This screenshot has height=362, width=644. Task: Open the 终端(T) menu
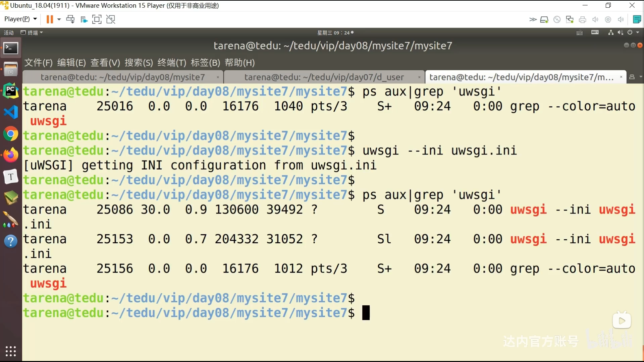coord(172,63)
